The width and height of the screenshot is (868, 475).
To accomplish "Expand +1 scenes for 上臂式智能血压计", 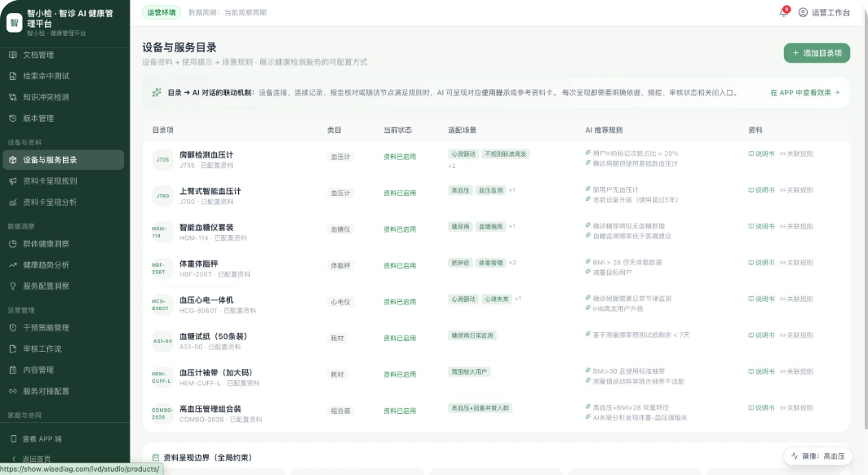I will pyautogui.click(x=512, y=190).
